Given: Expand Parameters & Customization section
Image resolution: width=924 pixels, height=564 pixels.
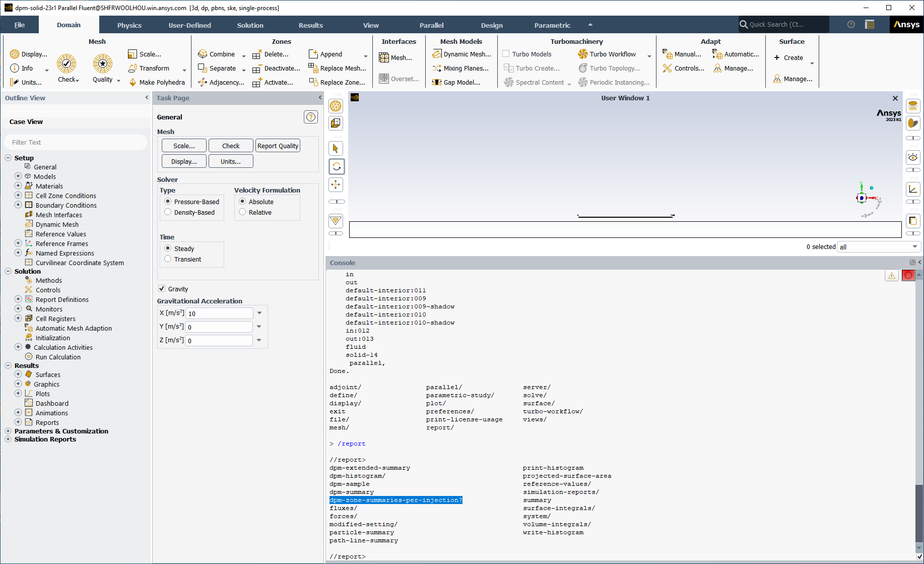Looking at the screenshot, I should 8,431.
